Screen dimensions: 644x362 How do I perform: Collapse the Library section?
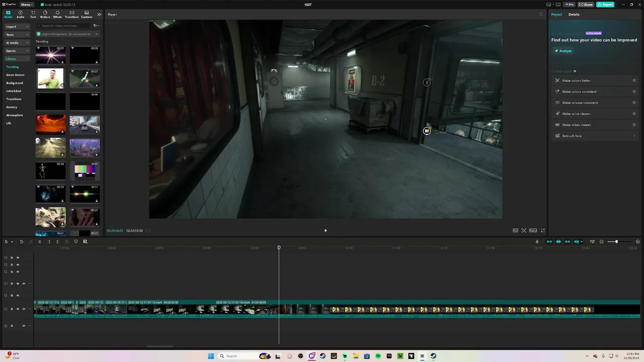pyautogui.click(x=17, y=59)
